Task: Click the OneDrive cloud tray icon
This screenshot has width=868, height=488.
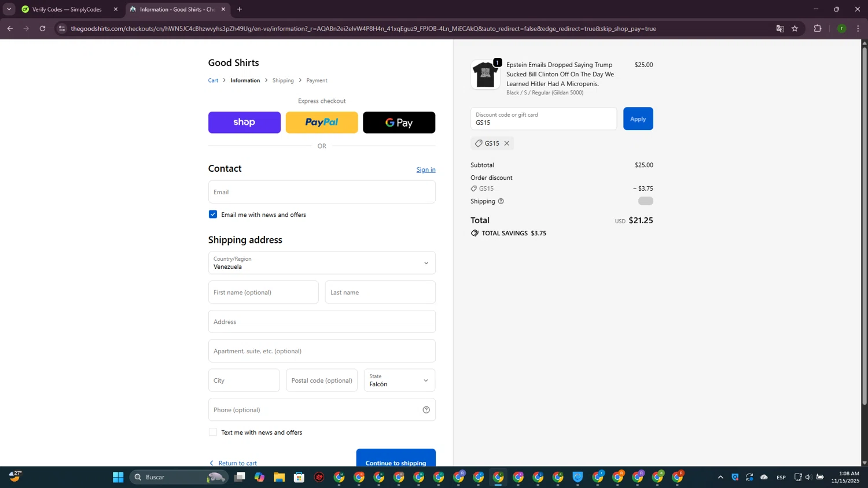Action: pos(764,477)
